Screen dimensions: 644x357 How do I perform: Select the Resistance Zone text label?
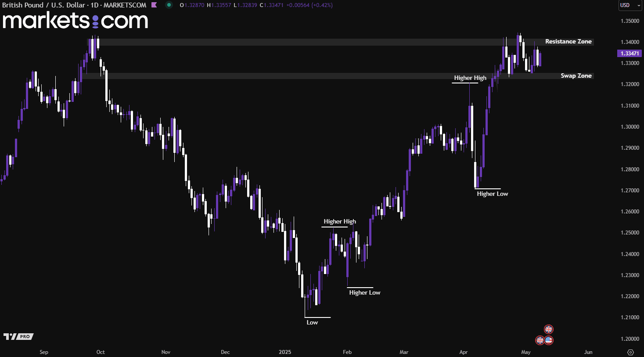tap(568, 42)
